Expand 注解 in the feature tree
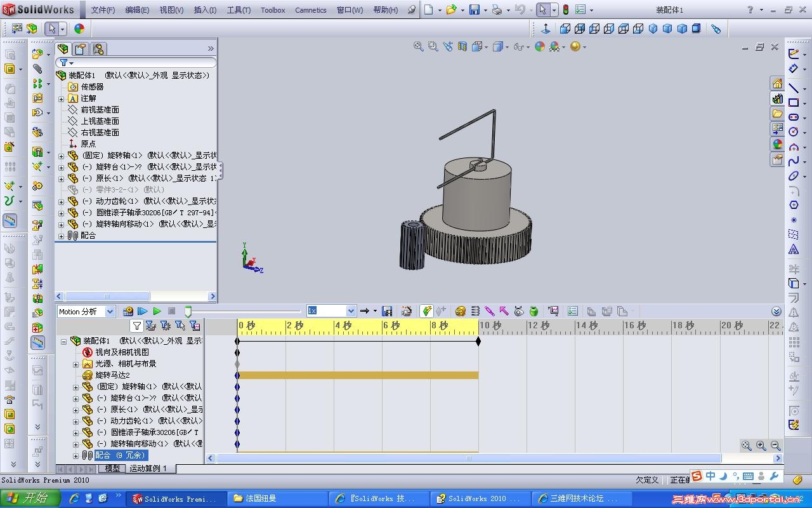Image resolution: width=812 pixels, height=508 pixels. [62, 98]
